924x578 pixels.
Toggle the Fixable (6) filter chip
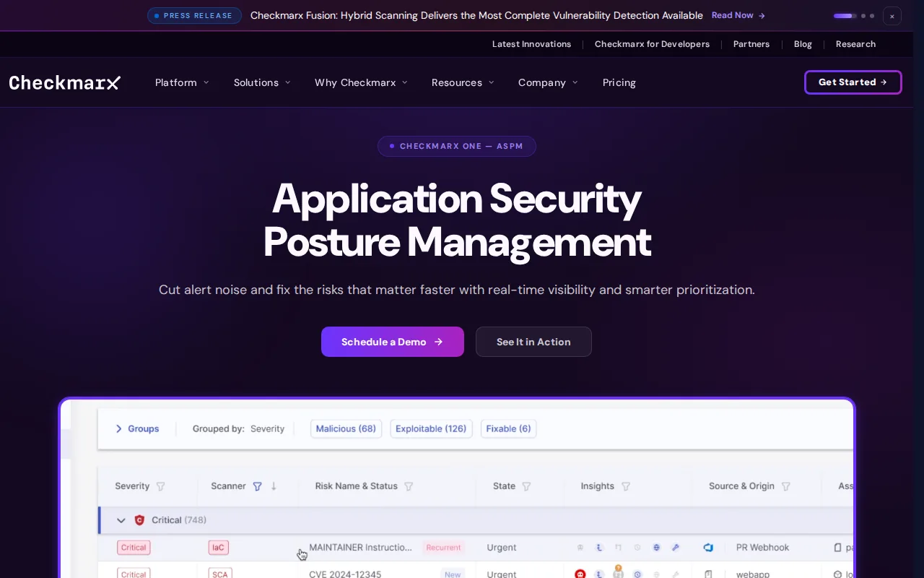[x=508, y=428]
